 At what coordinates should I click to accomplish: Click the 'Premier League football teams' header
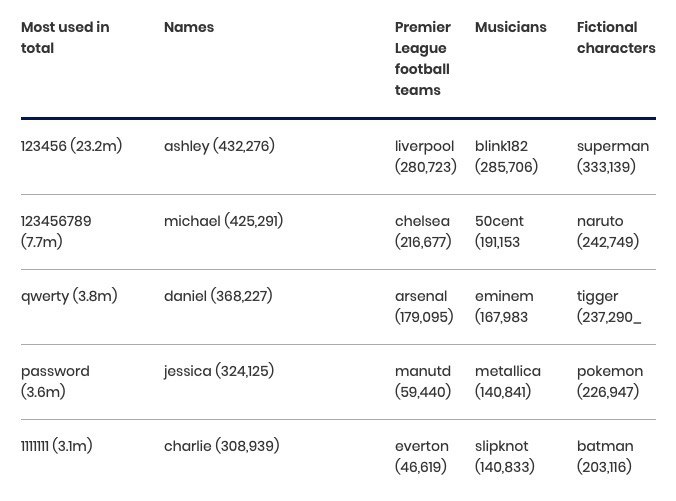point(423,59)
